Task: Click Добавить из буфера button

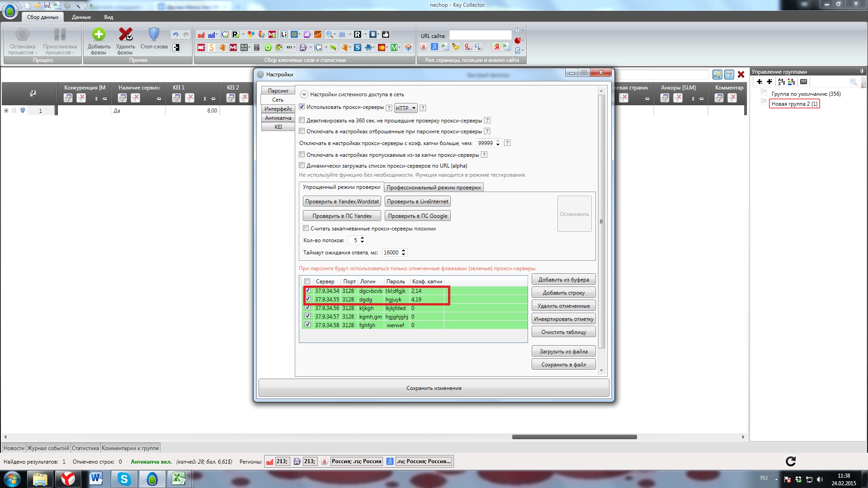Action: pos(563,280)
